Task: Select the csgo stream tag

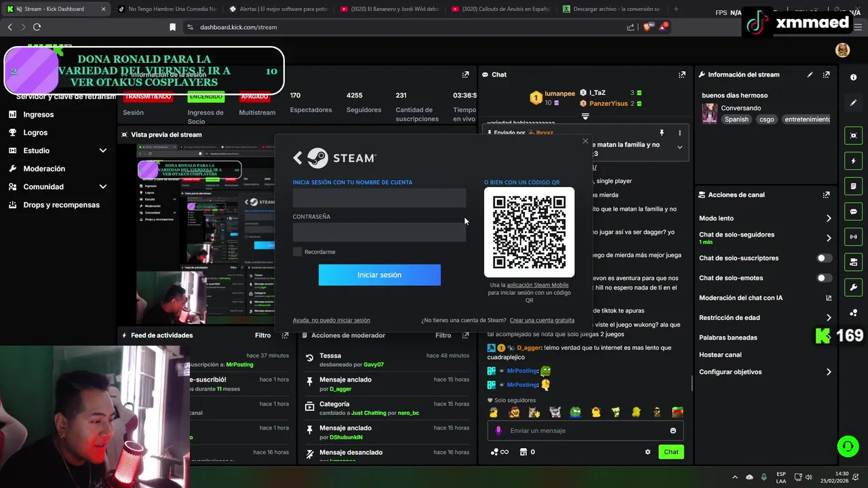Action: point(766,119)
